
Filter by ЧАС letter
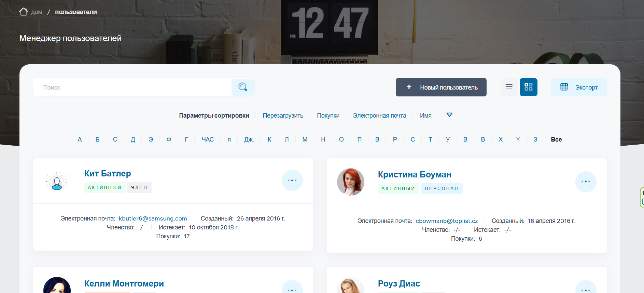[x=208, y=139]
